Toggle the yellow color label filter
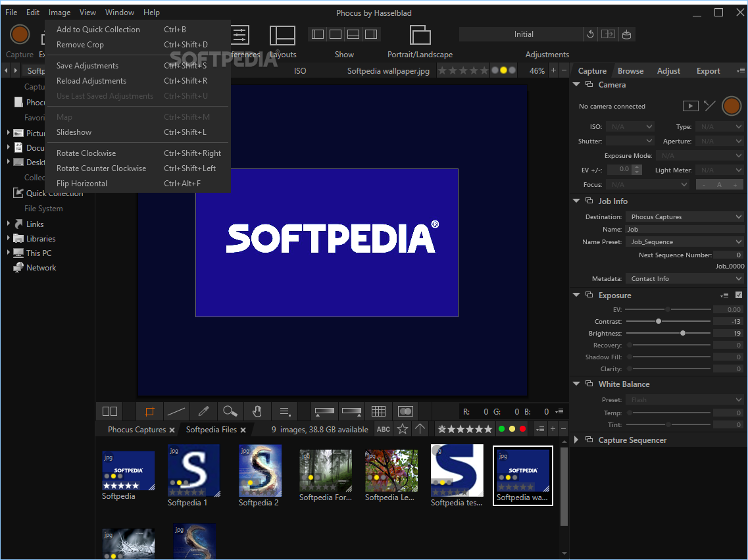Image resolution: width=748 pixels, height=560 pixels. 512,429
